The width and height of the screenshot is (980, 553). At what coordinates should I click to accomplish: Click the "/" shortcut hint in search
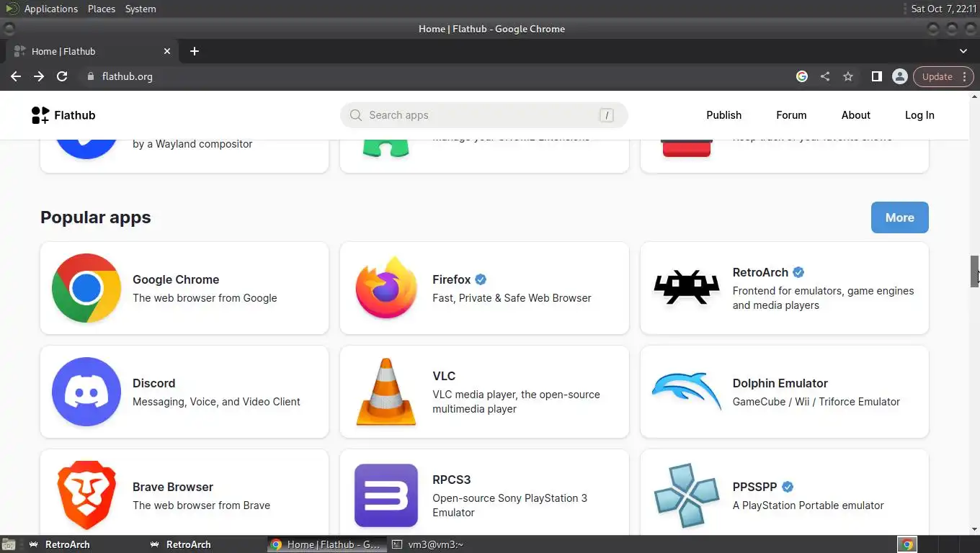coord(607,115)
